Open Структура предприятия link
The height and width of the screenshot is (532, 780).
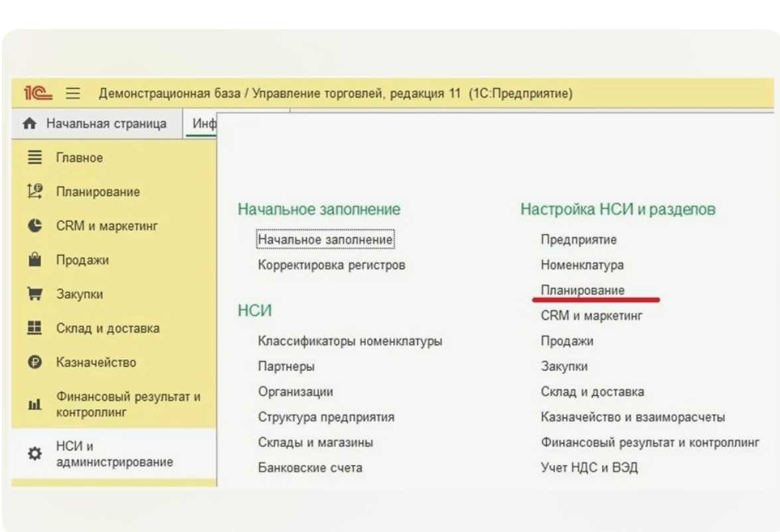(326, 417)
